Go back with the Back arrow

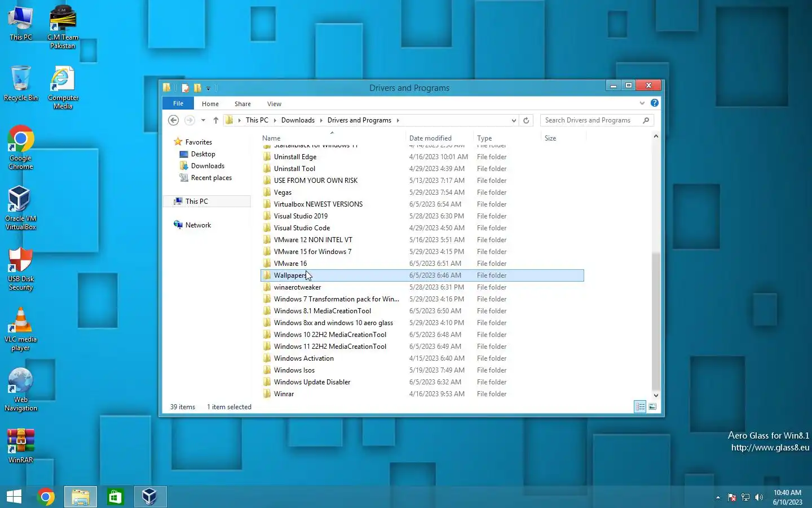tap(174, 120)
